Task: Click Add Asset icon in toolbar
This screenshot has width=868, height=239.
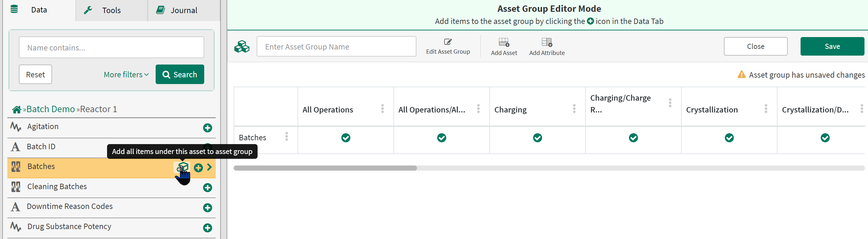Action: (x=504, y=42)
